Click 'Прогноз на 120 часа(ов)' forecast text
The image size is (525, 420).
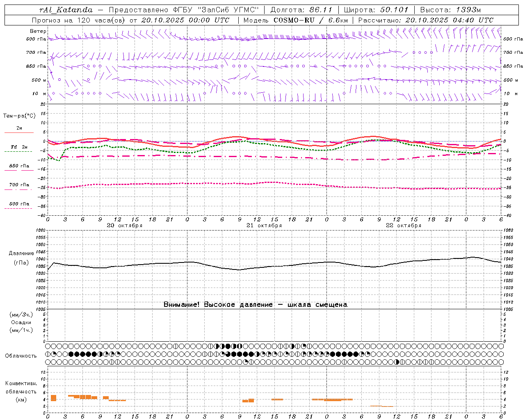(79, 20)
